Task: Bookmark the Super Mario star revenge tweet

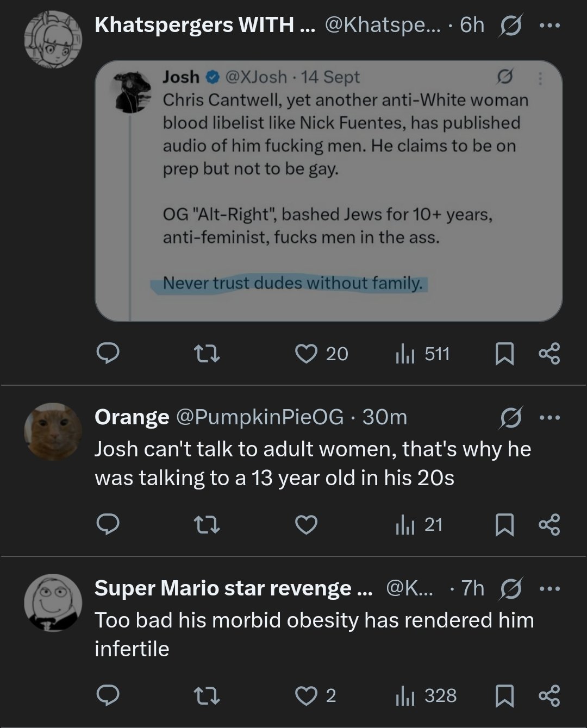Action: 504,696
